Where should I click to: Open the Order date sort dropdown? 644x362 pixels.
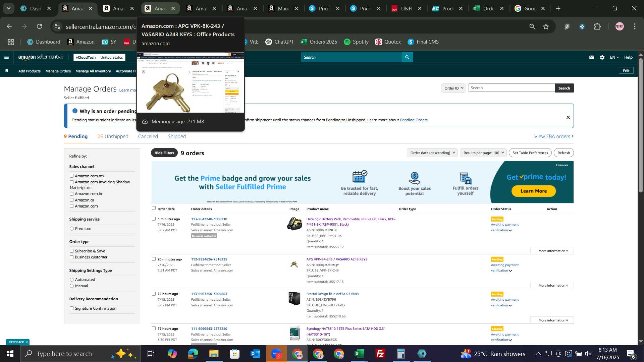pyautogui.click(x=432, y=153)
